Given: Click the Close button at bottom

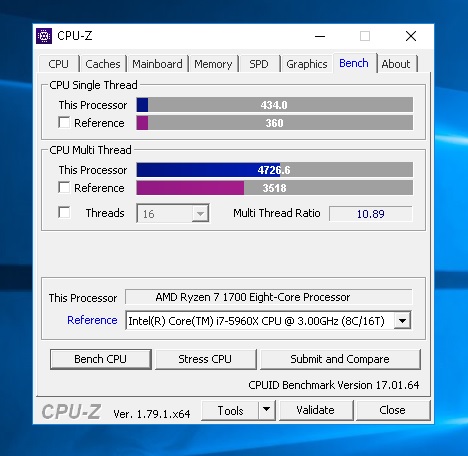Looking at the screenshot, I should point(393,410).
